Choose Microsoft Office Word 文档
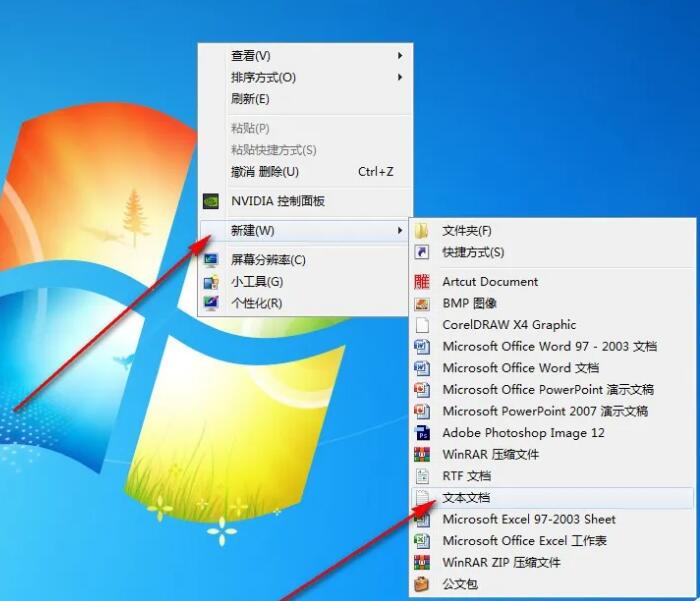700x601 pixels. click(x=521, y=368)
